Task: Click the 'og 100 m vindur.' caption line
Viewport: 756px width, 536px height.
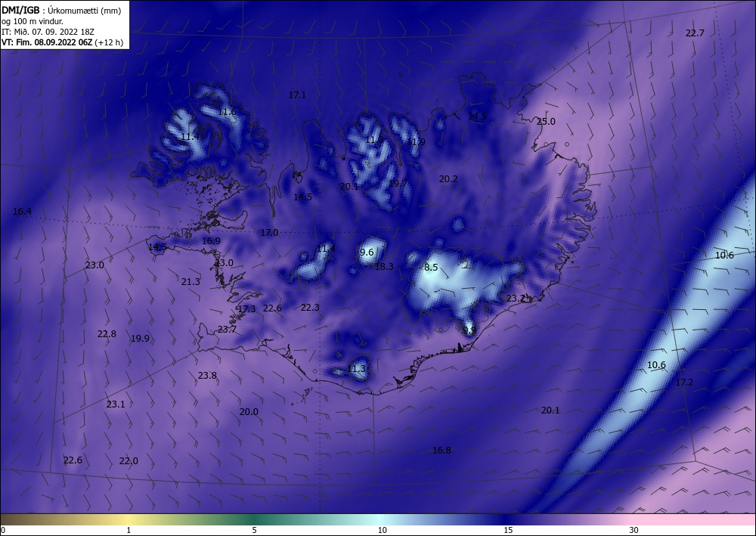Action: [x=33, y=21]
